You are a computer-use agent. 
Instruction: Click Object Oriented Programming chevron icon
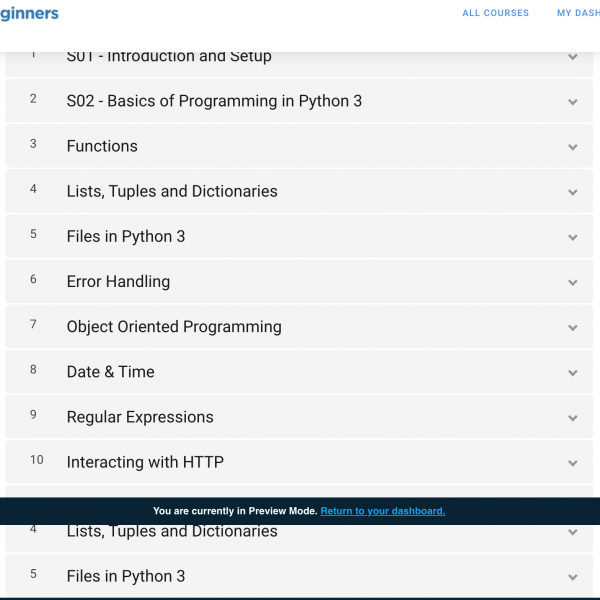[x=572, y=328]
